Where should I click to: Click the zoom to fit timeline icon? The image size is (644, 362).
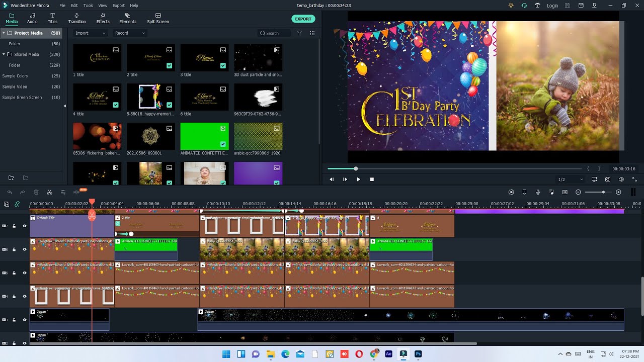click(x=565, y=192)
